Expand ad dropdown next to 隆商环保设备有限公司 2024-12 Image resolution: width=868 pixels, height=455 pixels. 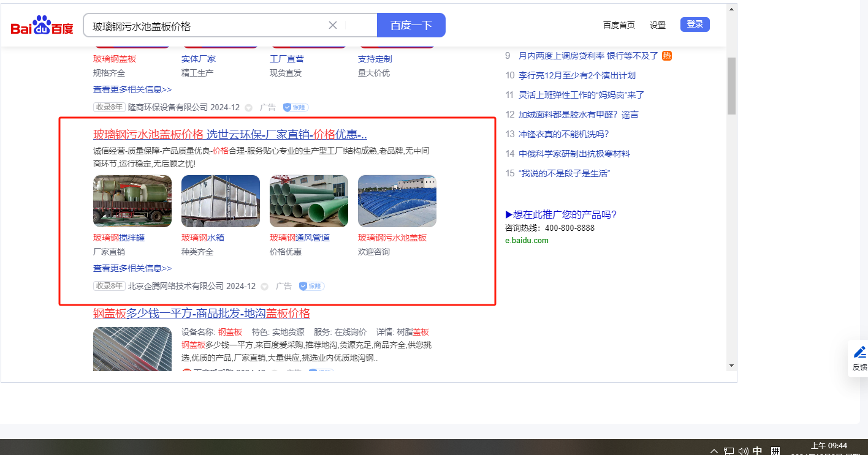[248, 108]
